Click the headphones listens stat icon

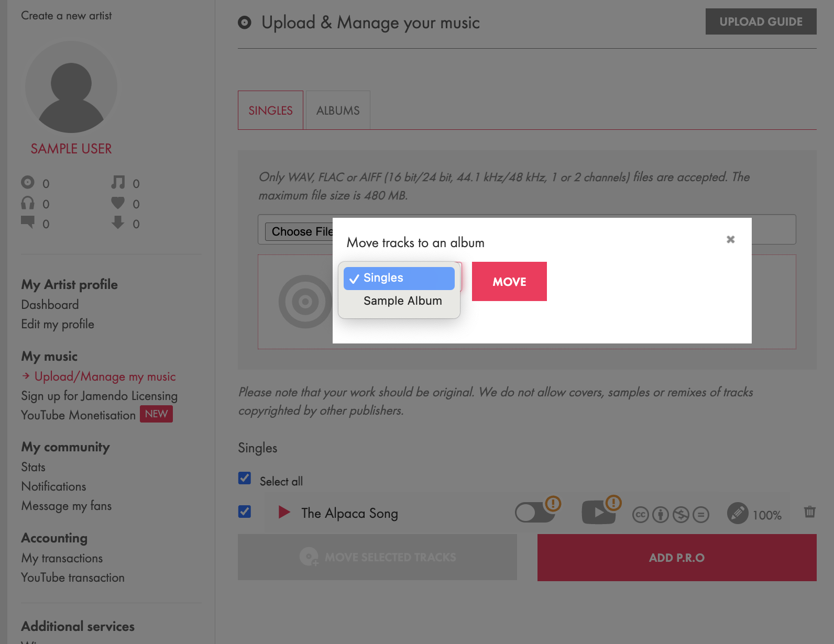(x=28, y=203)
